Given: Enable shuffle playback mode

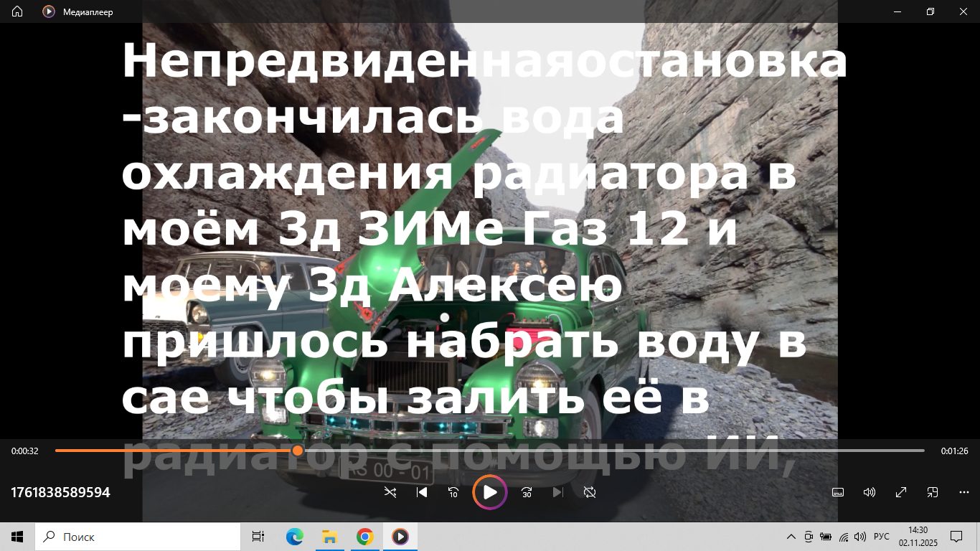Looking at the screenshot, I should (x=390, y=492).
